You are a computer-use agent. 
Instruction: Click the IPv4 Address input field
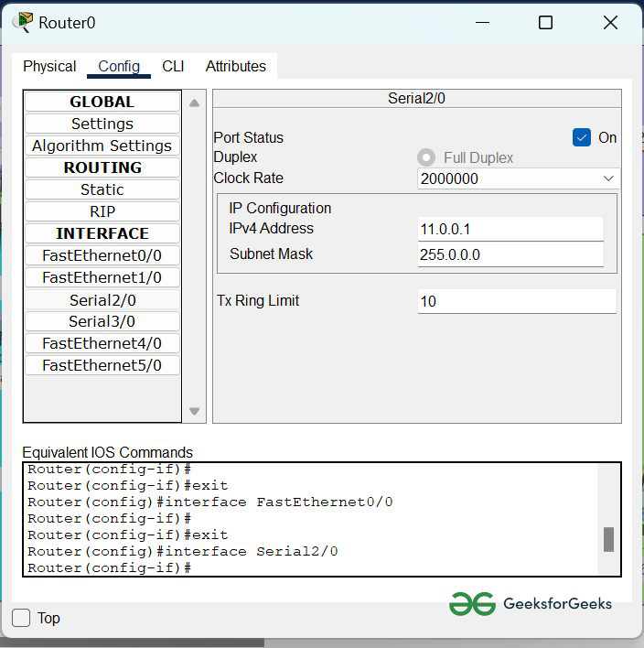(x=510, y=229)
